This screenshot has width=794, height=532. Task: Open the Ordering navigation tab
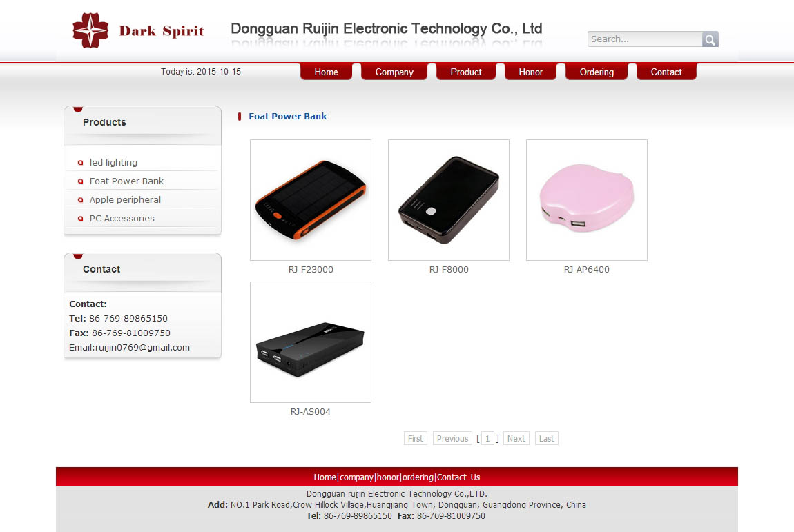tap(597, 72)
